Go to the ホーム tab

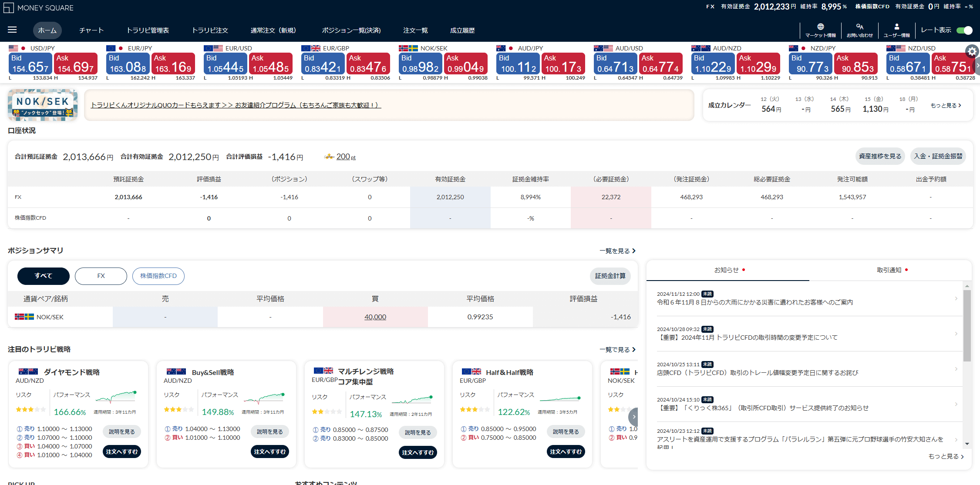pos(47,30)
